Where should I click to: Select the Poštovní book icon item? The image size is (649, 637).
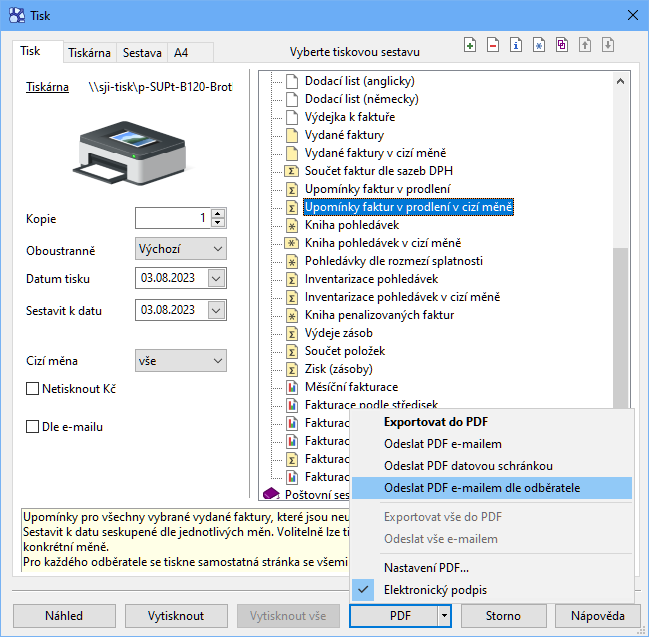click(269, 494)
